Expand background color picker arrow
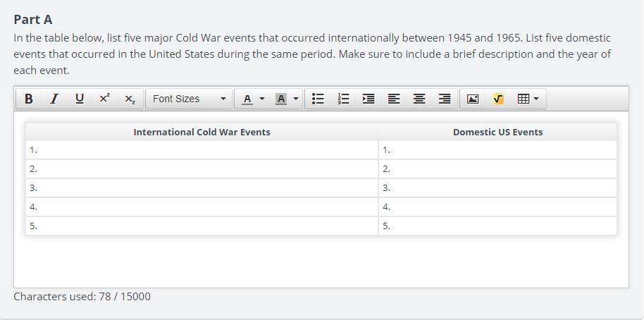644x320 pixels. tap(296, 99)
